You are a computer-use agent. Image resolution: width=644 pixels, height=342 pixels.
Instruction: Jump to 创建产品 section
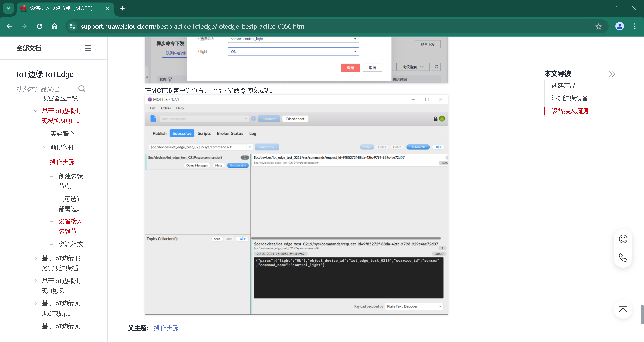pos(563,86)
